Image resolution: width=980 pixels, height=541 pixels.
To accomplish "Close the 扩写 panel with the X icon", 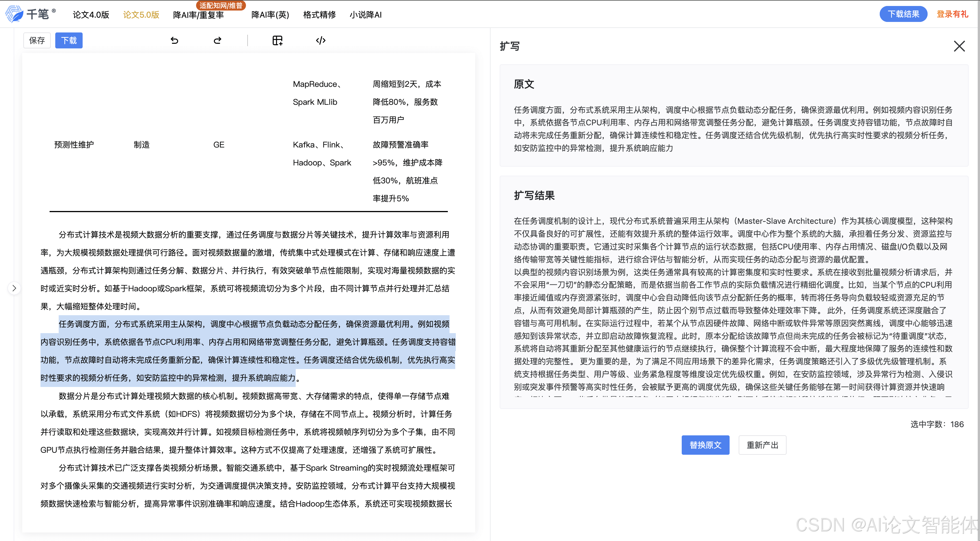I will pyautogui.click(x=959, y=46).
